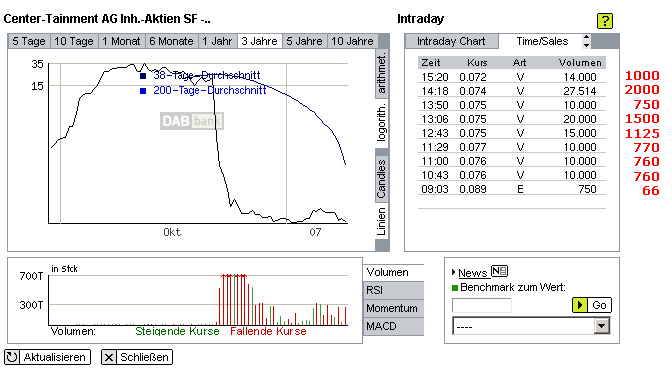This screenshot has width=672, height=373.
Task: Open the News link
Action: pyautogui.click(x=473, y=273)
